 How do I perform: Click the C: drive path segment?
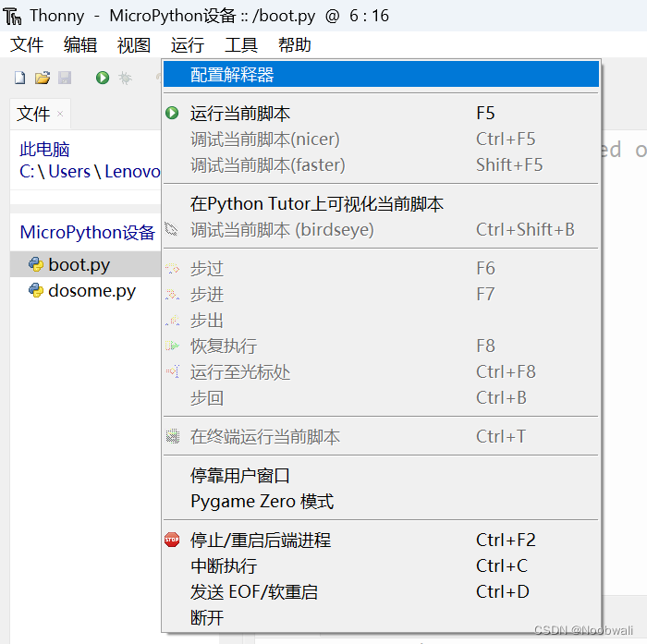[27, 172]
